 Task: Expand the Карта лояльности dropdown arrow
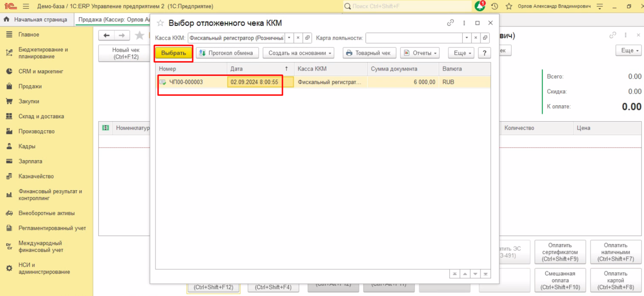[467, 38]
